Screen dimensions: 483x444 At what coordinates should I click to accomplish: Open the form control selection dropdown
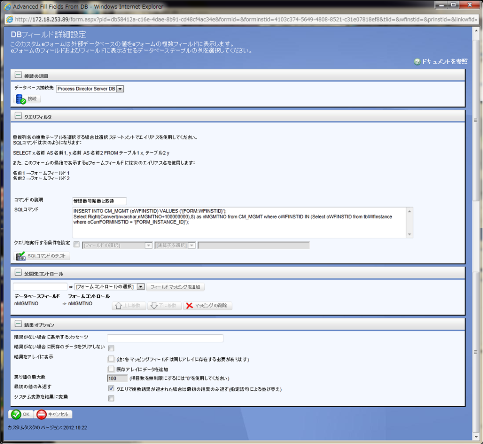(x=141, y=287)
